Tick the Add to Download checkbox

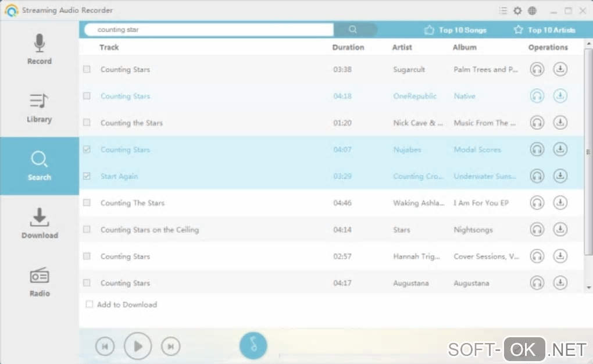[x=90, y=304]
